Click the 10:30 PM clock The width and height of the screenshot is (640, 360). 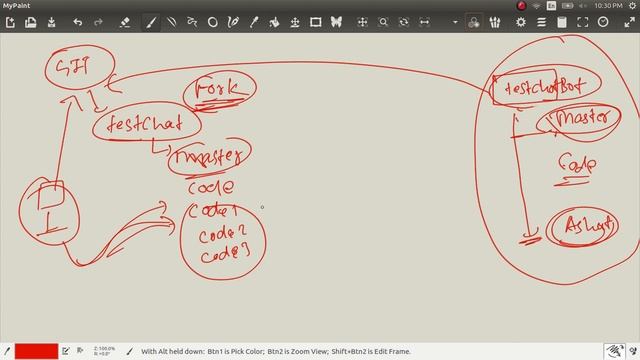point(609,6)
